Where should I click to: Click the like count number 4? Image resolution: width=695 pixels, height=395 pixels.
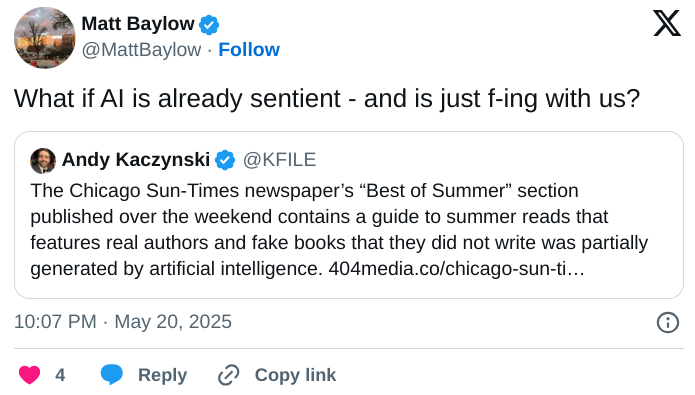[60, 375]
